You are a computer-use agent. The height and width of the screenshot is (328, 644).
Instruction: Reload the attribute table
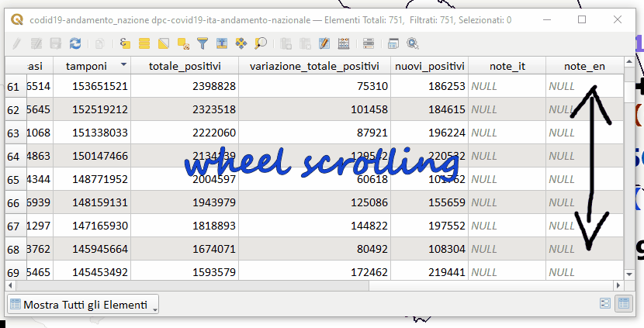point(75,44)
